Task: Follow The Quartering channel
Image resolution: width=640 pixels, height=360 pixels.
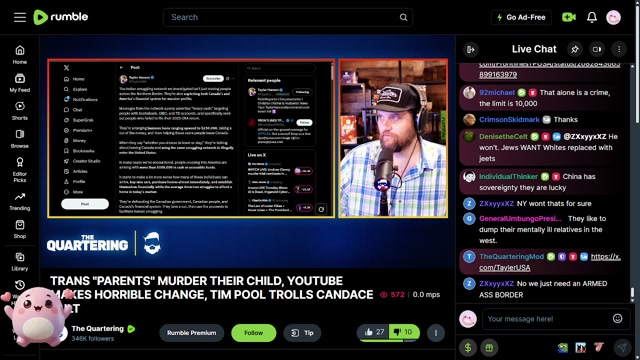Action: (253, 333)
